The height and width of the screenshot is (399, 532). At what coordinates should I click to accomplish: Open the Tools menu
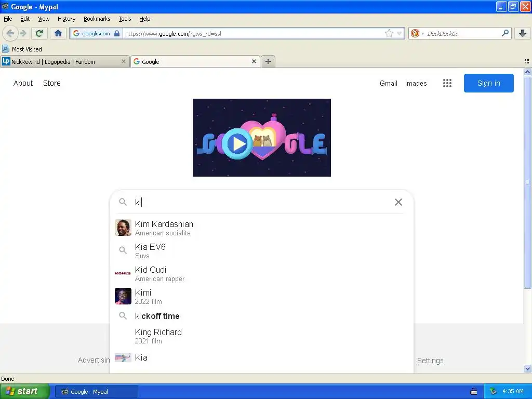pos(125,19)
